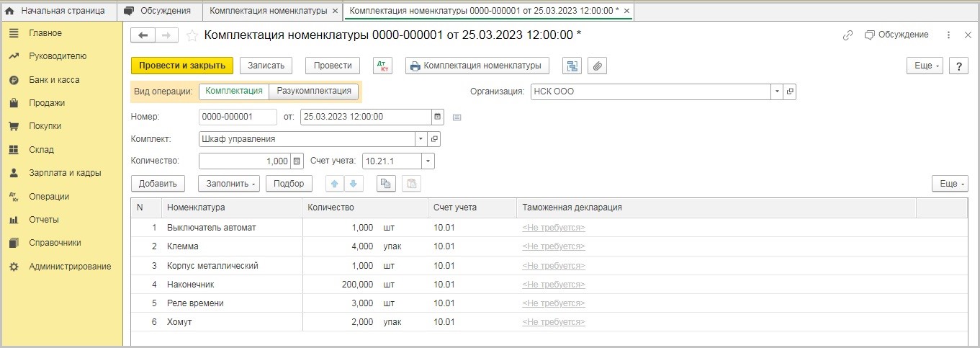Click Не требуется link in Клемма row
The width and height of the screenshot is (980, 348).
[x=554, y=246]
